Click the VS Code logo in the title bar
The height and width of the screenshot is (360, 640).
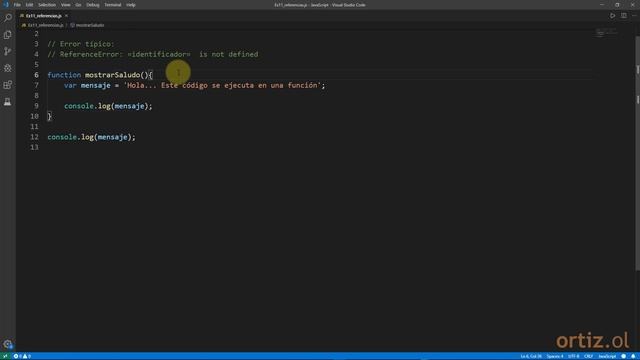click(x=6, y=5)
